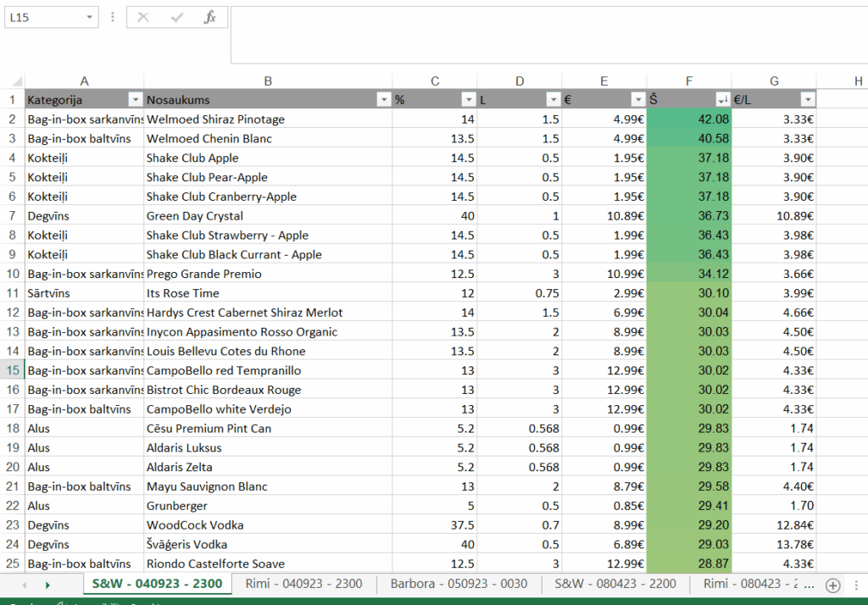The height and width of the screenshot is (605, 868).
Task: Select cell Its Rose Time
Action: click(x=268, y=293)
